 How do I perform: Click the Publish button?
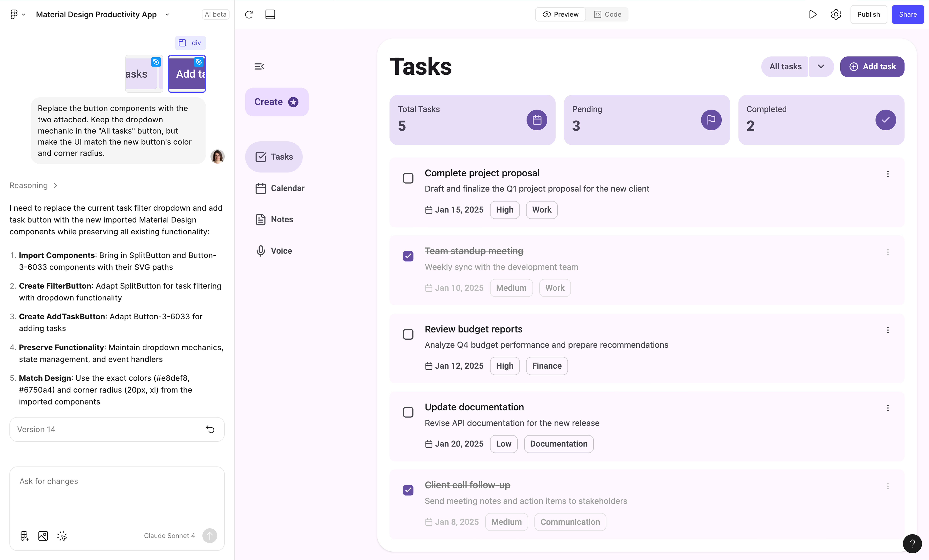pos(868,14)
